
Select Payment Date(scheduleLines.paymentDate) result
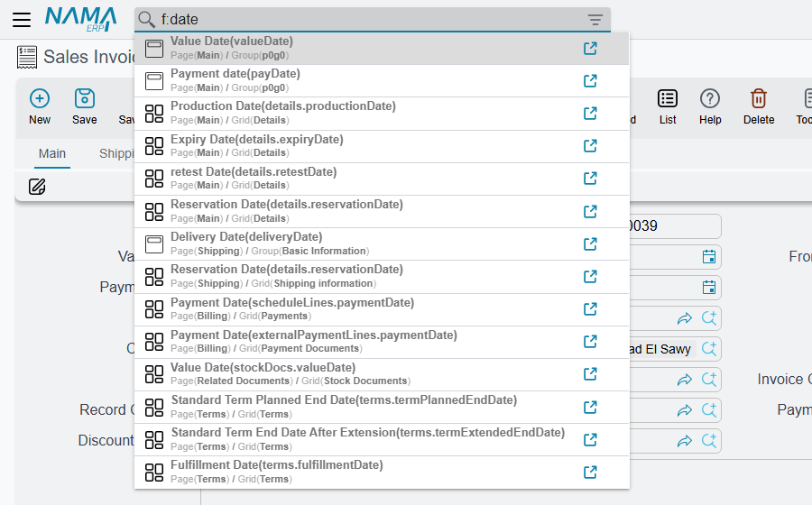(x=382, y=309)
